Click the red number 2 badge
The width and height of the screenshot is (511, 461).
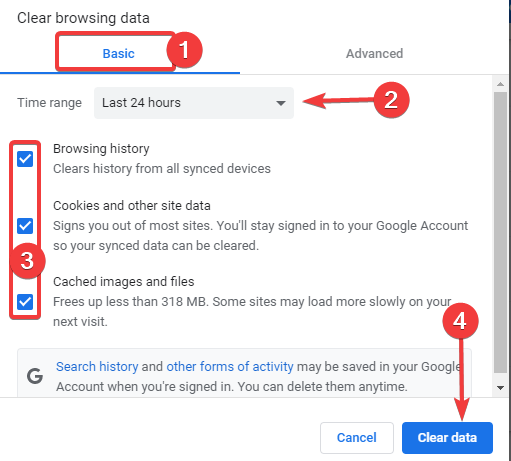[391, 100]
